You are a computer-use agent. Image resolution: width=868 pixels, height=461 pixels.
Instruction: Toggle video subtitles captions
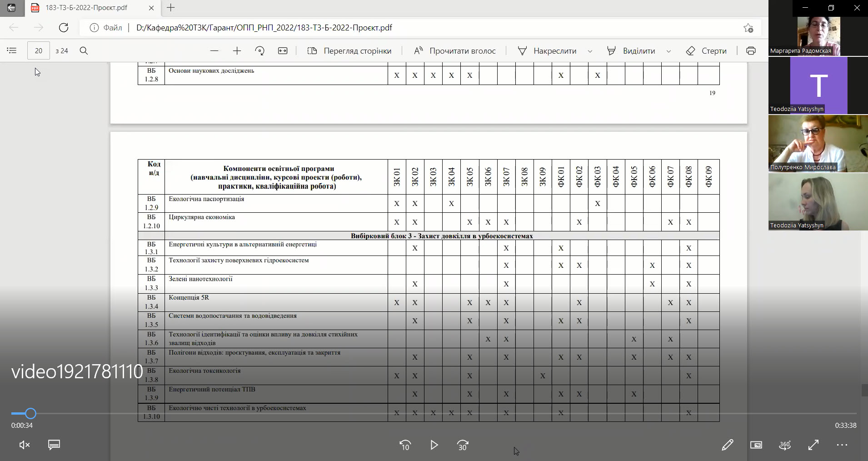pyautogui.click(x=54, y=445)
